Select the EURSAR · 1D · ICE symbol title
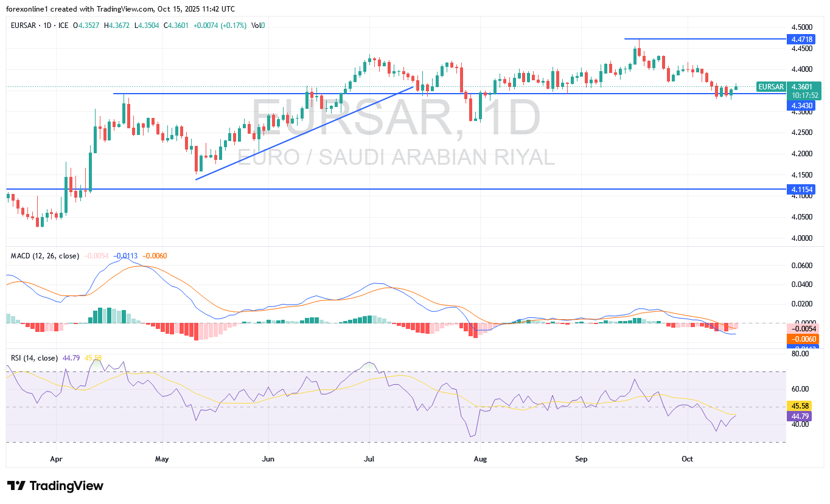 point(39,26)
